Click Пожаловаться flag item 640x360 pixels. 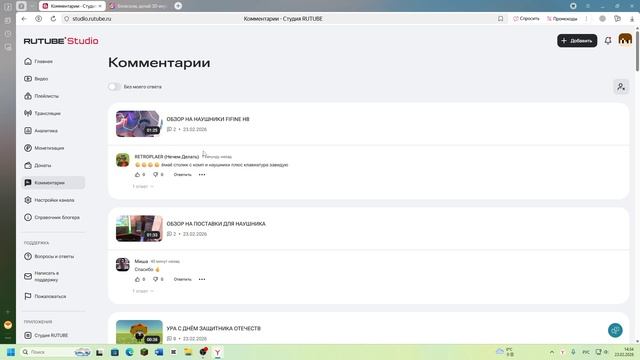pos(45,296)
